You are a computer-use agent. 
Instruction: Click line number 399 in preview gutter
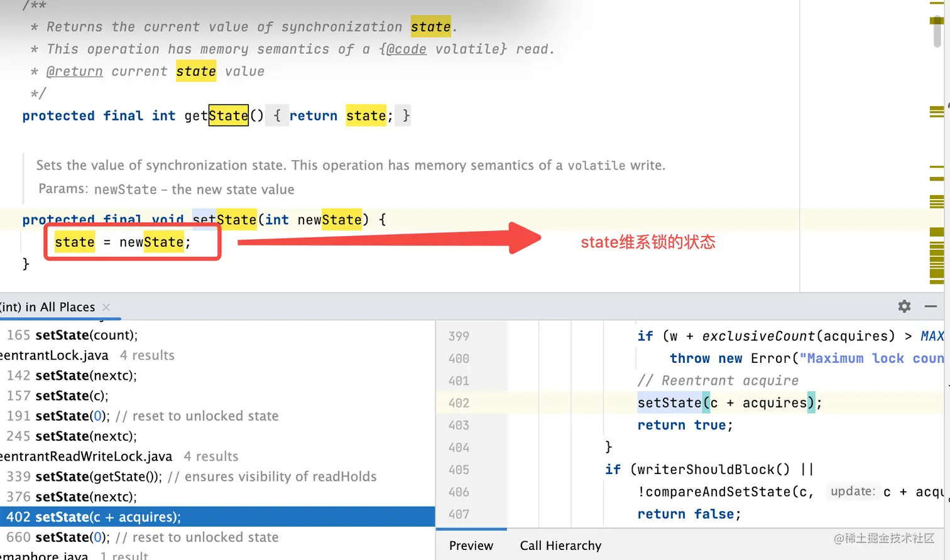pyautogui.click(x=459, y=336)
